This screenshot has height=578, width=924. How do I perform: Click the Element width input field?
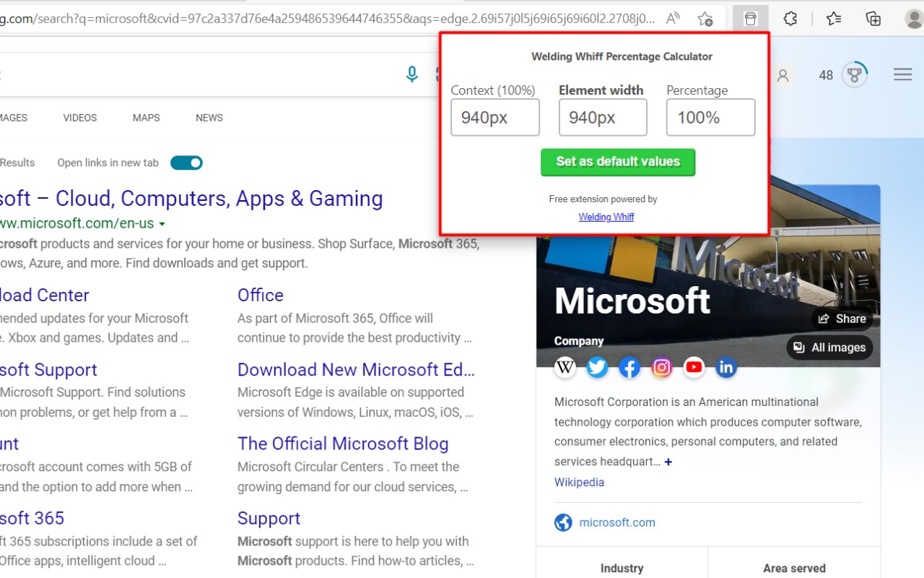603,117
